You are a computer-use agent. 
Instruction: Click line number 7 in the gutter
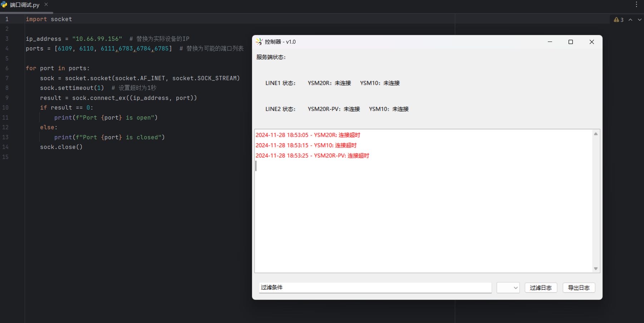[x=7, y=78]
